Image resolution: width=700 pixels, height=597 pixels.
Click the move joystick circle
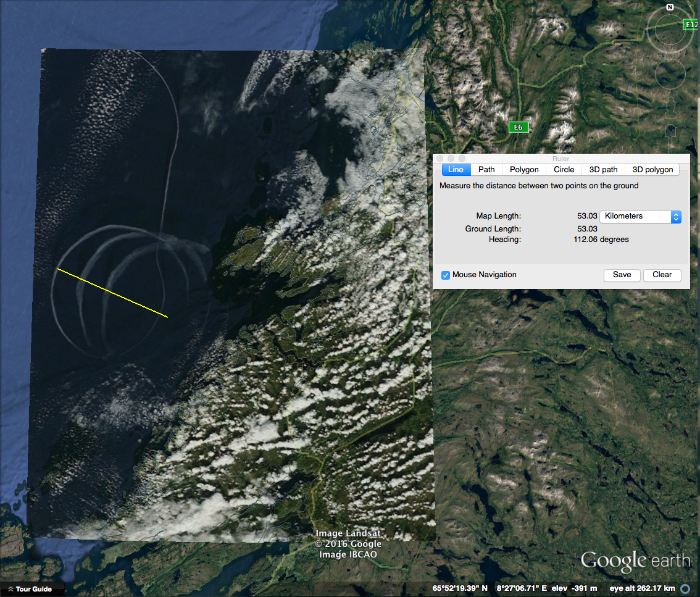tap(670, 73)
